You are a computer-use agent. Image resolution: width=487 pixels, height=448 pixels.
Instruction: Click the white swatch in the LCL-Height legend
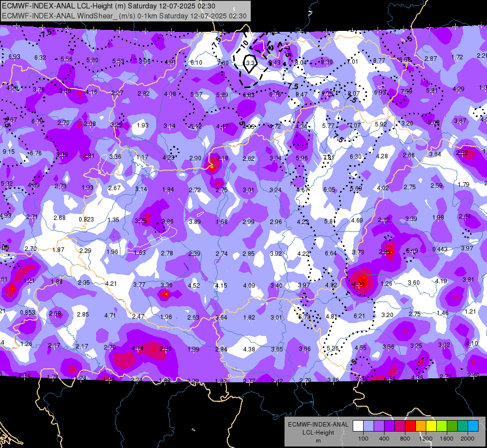(x=358, y=426)
